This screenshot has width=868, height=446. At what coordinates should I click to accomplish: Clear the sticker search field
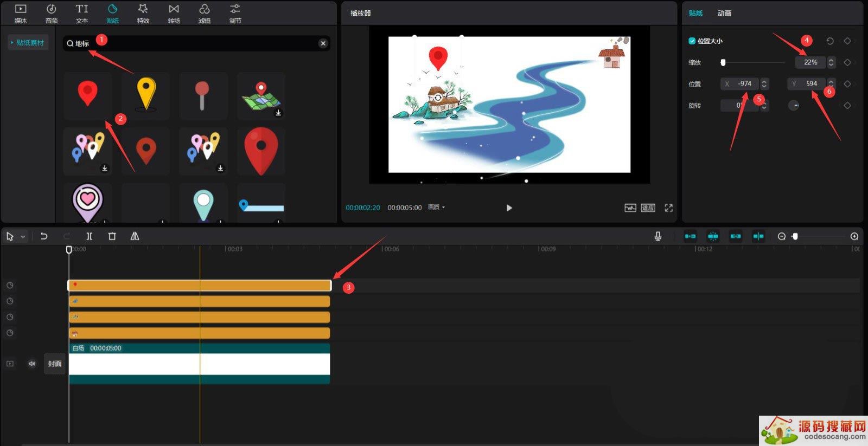(323, 43)
